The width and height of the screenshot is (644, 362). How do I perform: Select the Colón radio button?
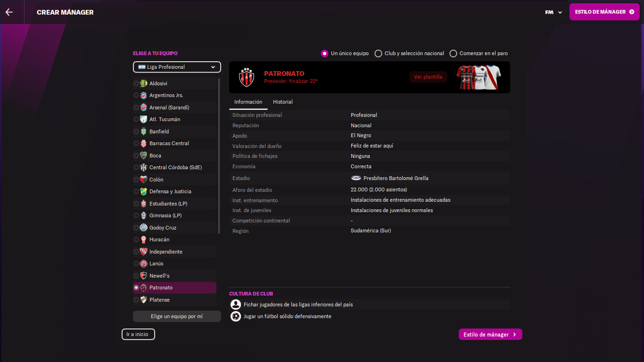pyautogui.click(x=136, y=180)
